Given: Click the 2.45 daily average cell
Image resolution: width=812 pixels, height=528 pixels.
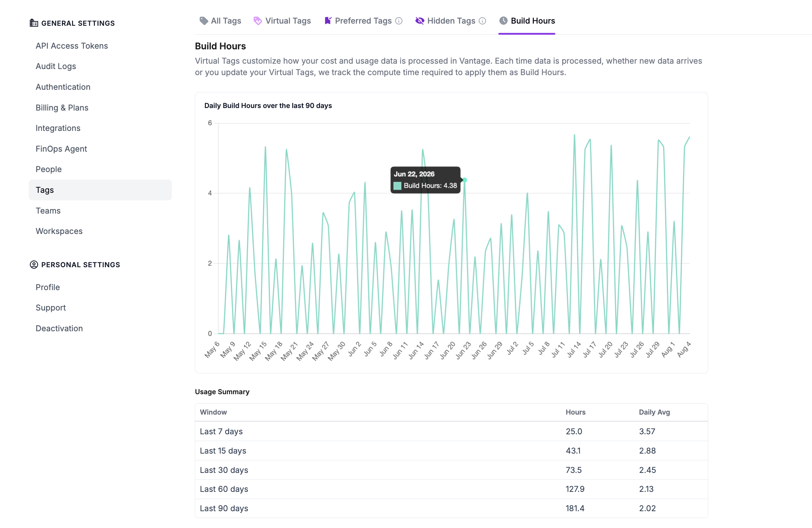Looking at the screenshot, I should (x=648, y=470).
